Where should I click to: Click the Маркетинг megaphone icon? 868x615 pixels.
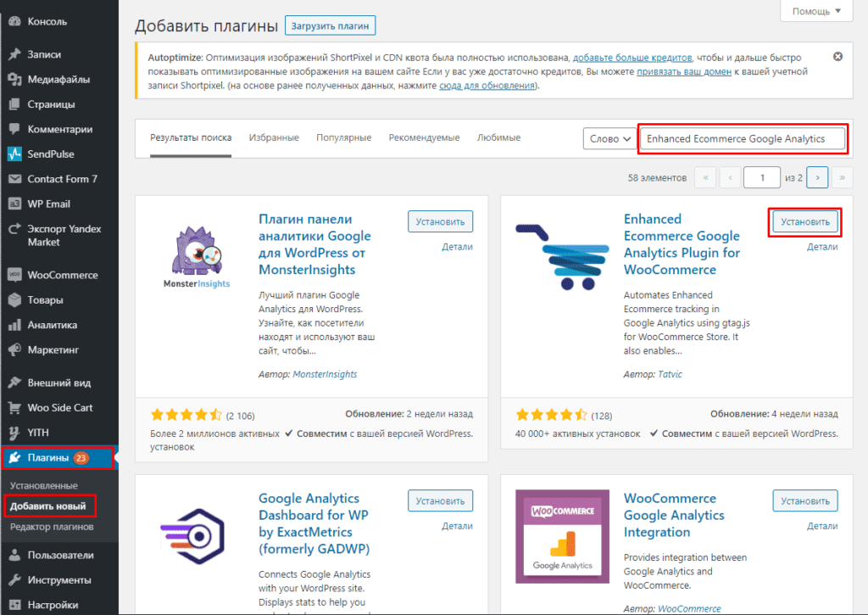15,349
